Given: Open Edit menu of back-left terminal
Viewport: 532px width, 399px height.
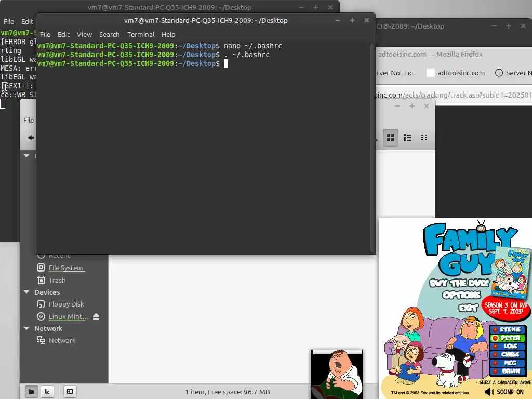Looking at the screenshot, I should click(27, 21).
